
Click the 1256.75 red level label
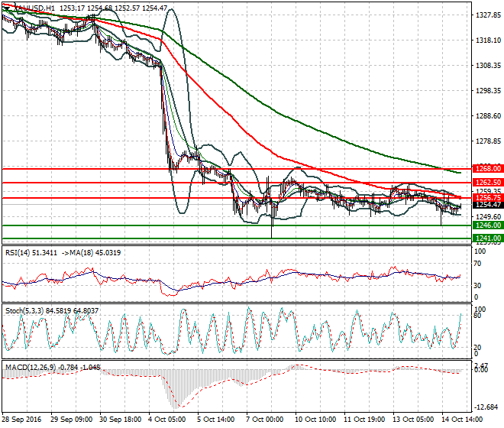click(x=488, y=198)
